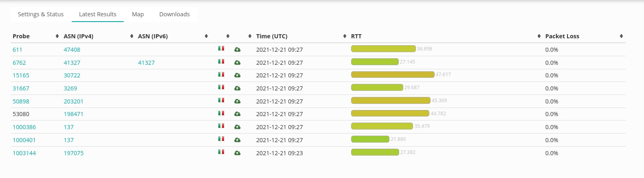Open the Downloads tab
Screen dimensions: 644x178
coord(174,14)
